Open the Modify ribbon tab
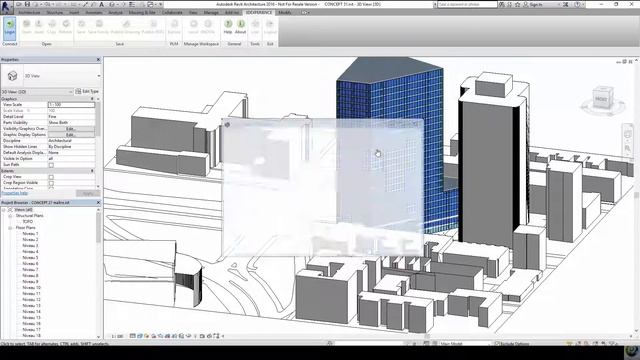 point(284,13)
